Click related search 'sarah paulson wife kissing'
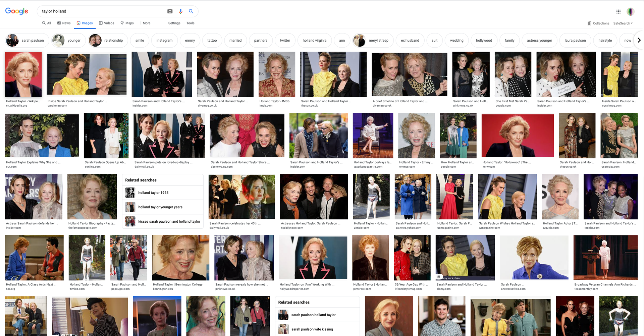The height and width of the screenshot is (336, 644). pos(317,329)
